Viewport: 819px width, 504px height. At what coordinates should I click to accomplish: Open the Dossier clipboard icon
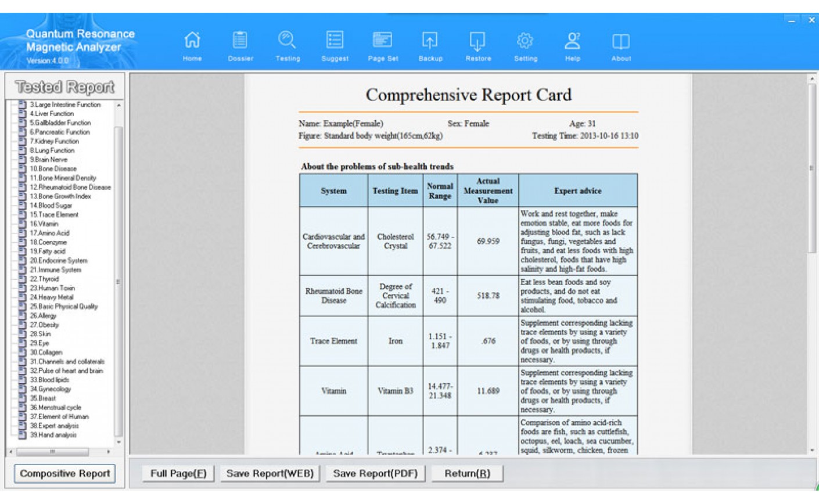point(240,40)
